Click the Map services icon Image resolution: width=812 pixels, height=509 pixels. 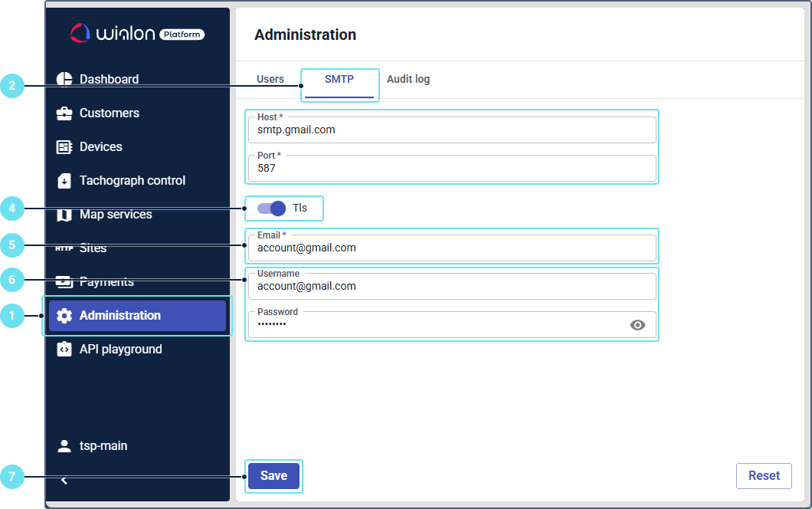(x=64, y=215)
